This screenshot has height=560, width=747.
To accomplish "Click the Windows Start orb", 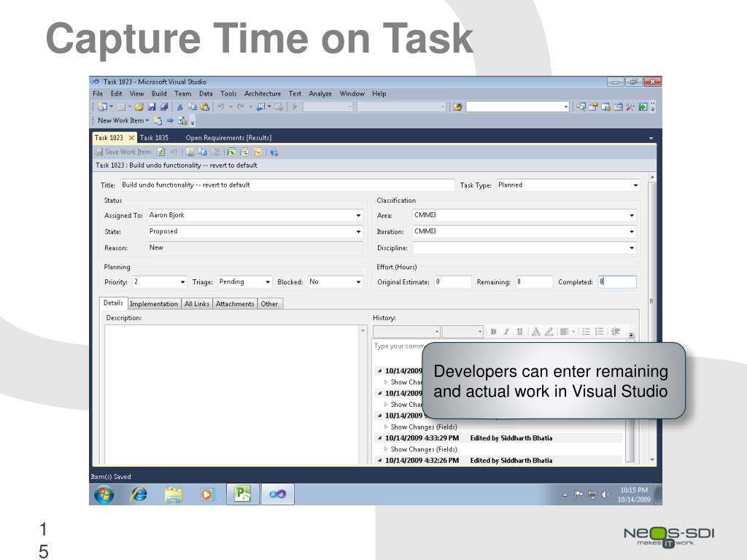I will pyautogui.click(x=104, y=495).
